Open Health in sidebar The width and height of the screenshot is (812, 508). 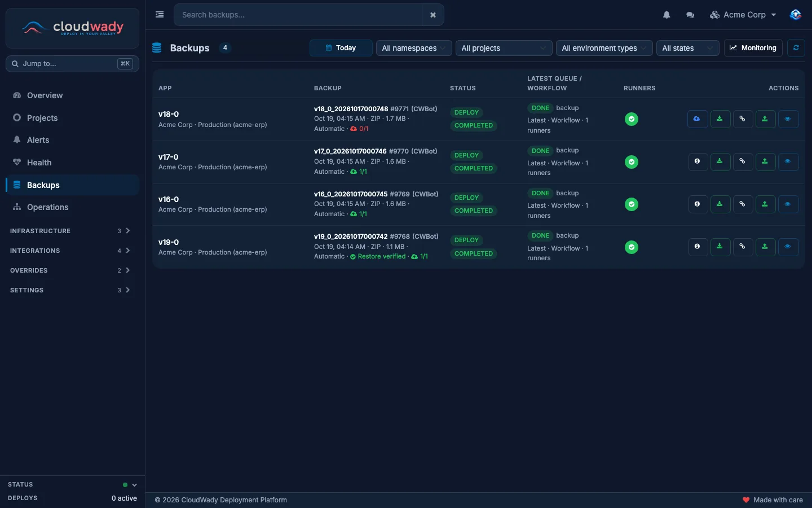coord(72,163)
